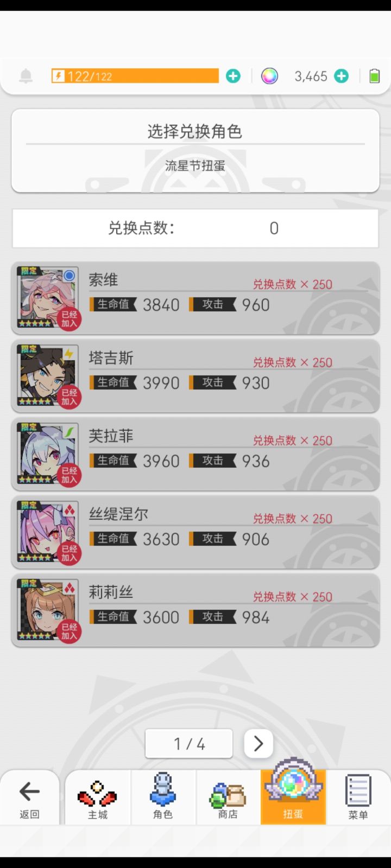Screen dimensions: 391x868
Task: Open the 菜单 menu list
Action: tap(358, 797)
